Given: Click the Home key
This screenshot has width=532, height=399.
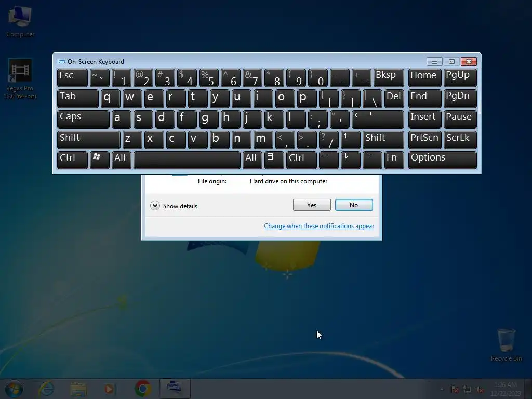Looking at the screenshot, I should click(x=425, y=78).
